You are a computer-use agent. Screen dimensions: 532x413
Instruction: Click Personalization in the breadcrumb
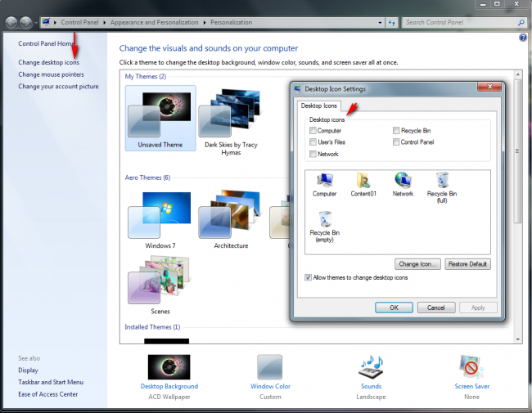(x=231, y=22)
